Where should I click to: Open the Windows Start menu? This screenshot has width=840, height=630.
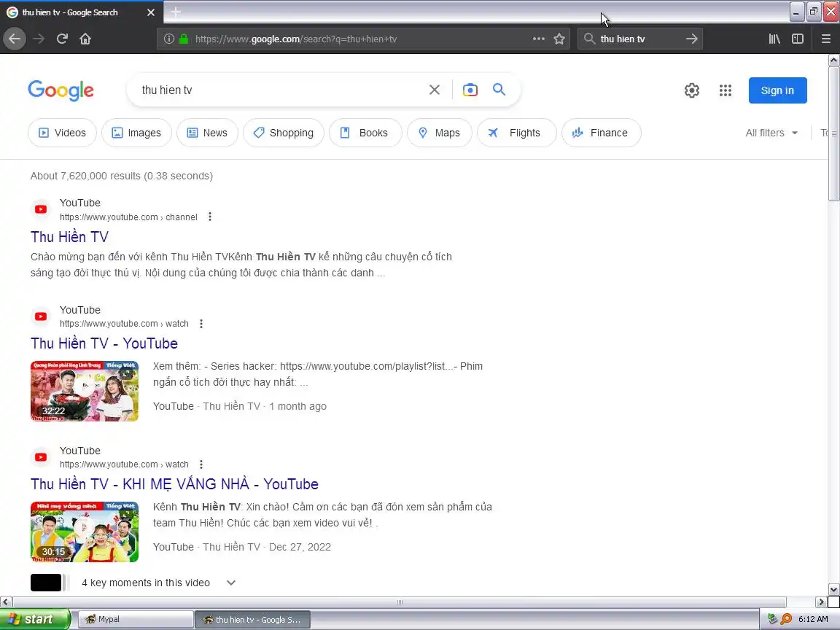tap(35, 619)
